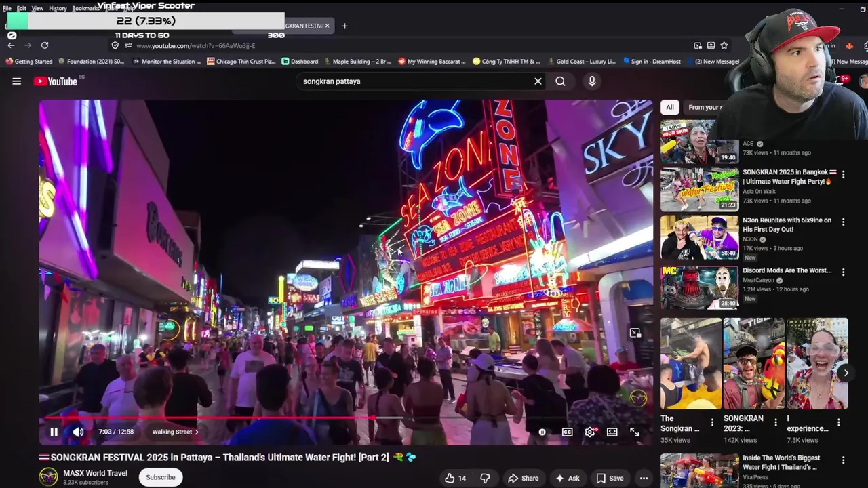Clear the search box with the X

click(538, 81)
